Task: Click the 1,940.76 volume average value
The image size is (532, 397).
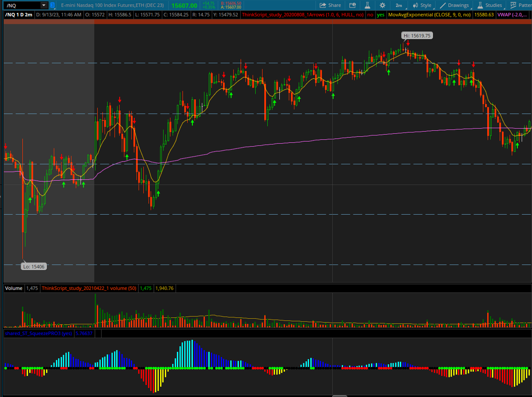Action: (x=164, y=288)
